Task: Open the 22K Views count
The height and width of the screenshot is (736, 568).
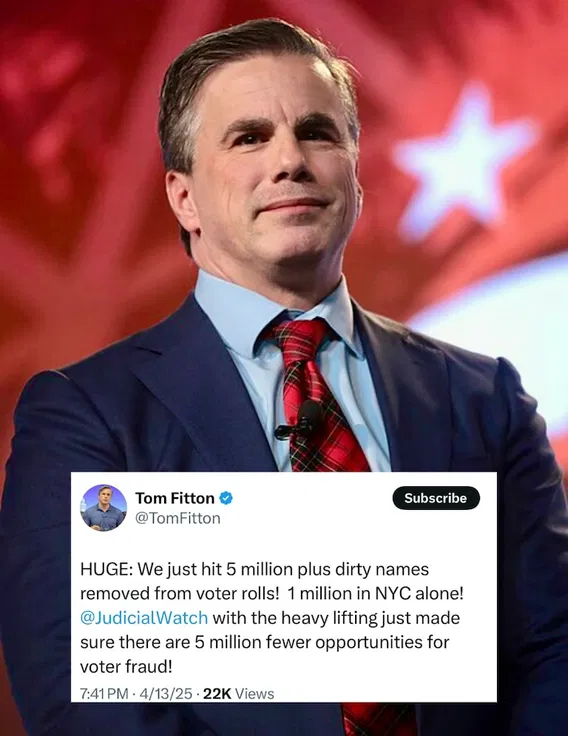Action: (x=238, y=694)
